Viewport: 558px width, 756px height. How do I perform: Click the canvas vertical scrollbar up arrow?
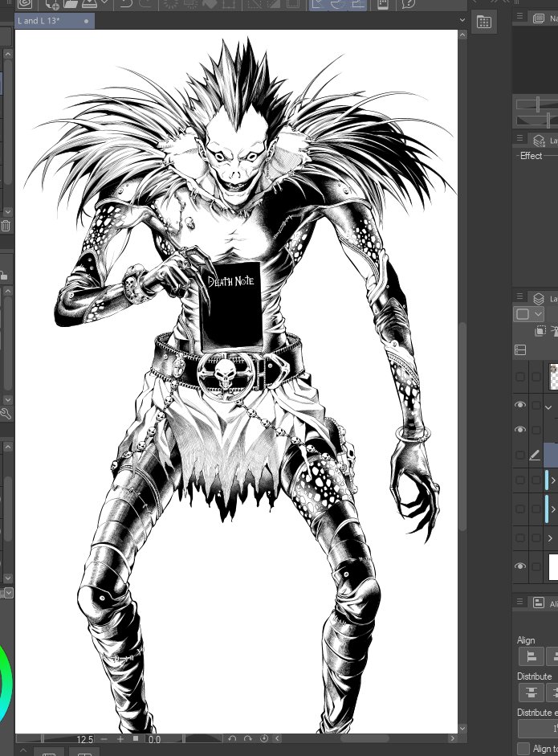[462, 35]
